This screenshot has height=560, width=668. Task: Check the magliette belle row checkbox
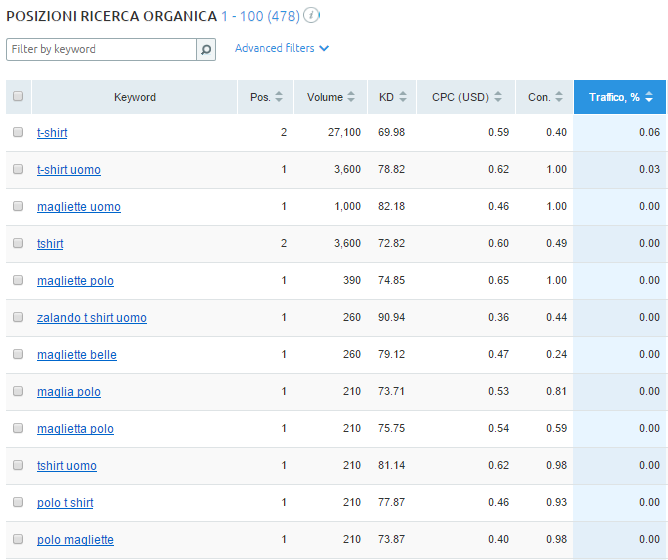pyautogui.click(x=18, y=354)
